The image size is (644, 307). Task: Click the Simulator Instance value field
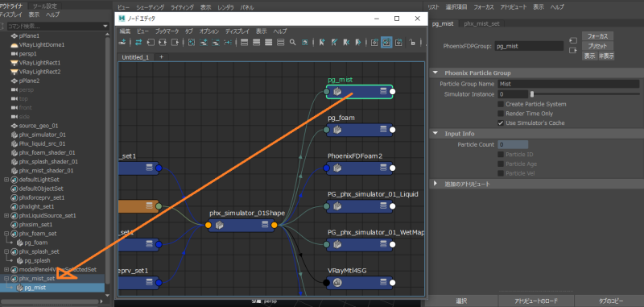(513, 94)
